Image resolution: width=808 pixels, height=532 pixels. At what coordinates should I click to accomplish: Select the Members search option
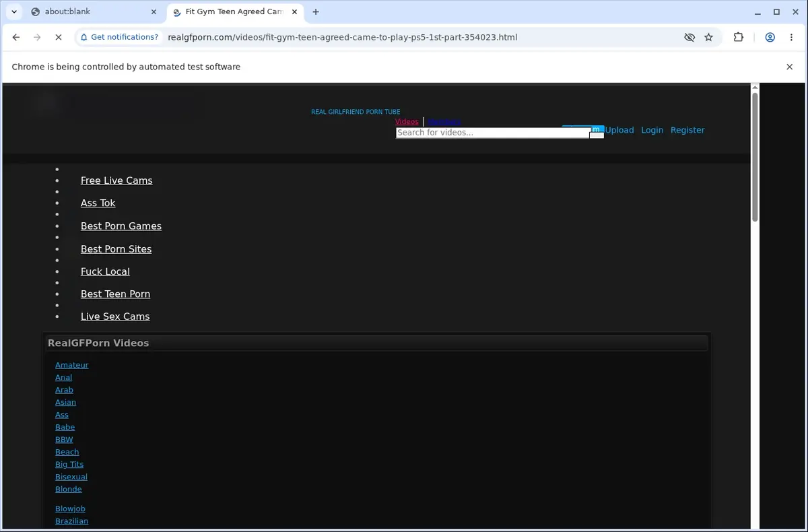tap(444, 122)
